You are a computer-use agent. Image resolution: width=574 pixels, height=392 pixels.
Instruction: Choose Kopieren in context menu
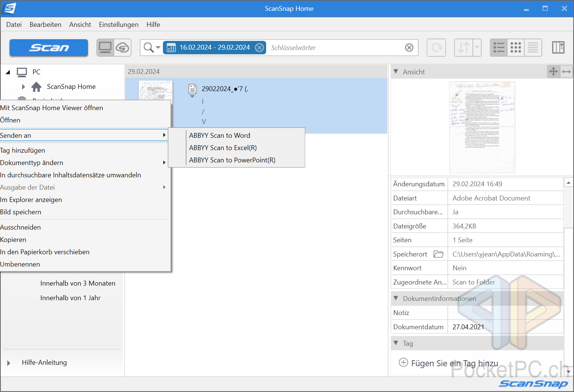point(84,240)
